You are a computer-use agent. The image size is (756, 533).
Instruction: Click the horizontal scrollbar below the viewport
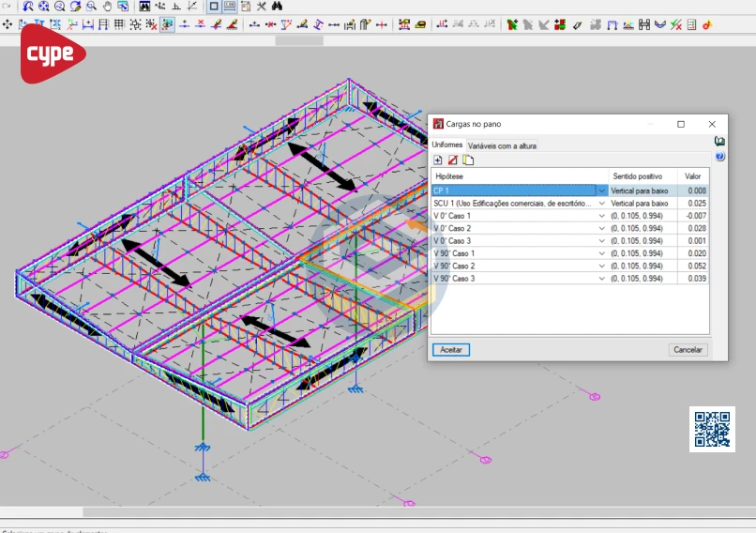pos(375,512)
